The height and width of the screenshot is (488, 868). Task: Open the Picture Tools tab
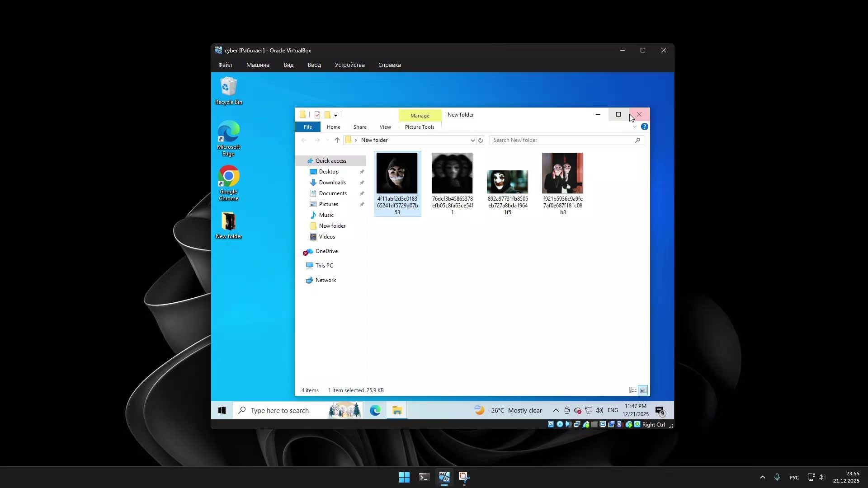[x=420, y=127]
